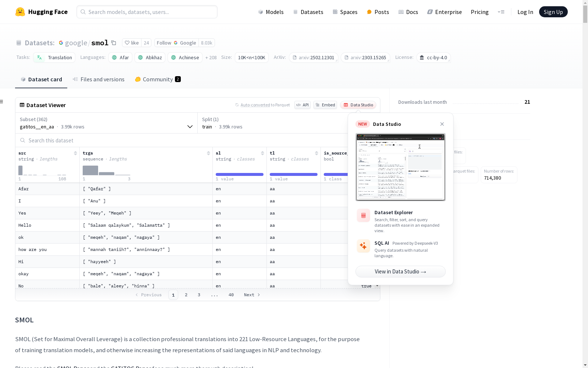Sort the sl column using its icon

pyautogui.click(x=262, y=153)
